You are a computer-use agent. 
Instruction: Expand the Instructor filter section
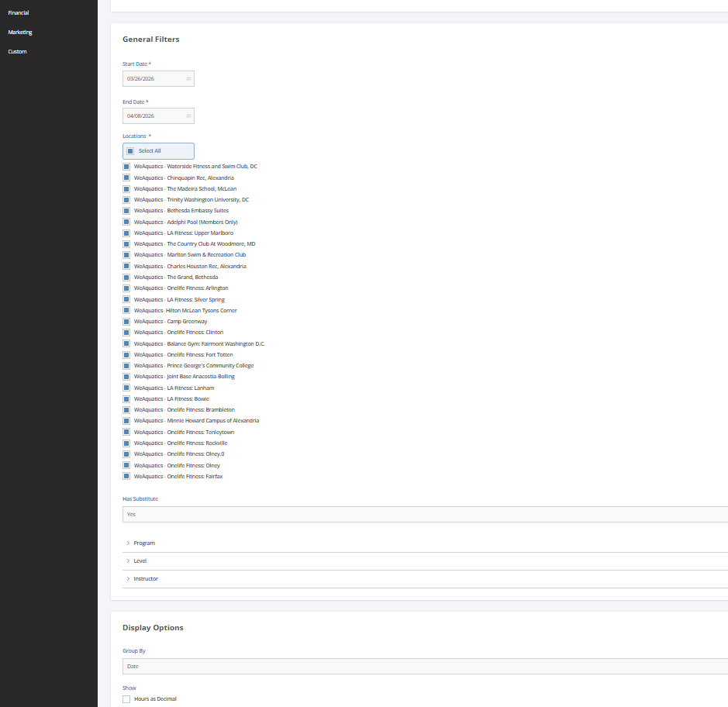(146, 579)
